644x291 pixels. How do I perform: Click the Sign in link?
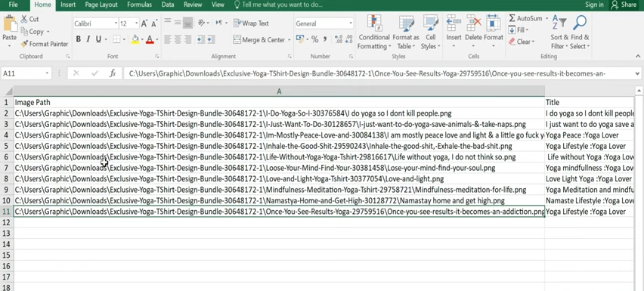click(594, 5)
